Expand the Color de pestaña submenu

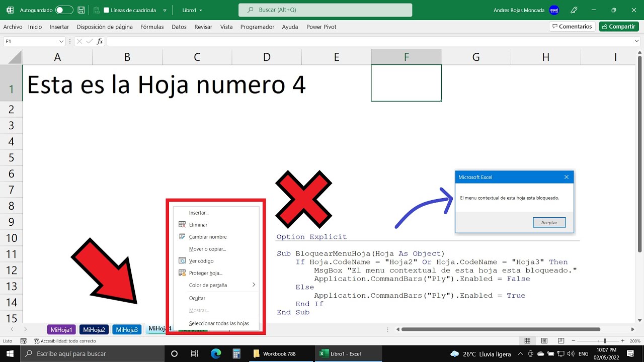click(254, 285)
